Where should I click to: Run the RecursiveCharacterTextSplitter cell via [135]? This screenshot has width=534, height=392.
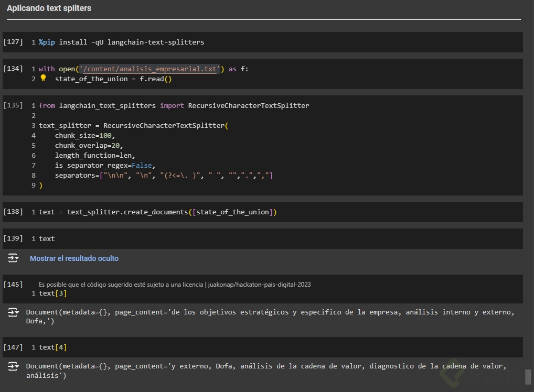coord(13,105)
